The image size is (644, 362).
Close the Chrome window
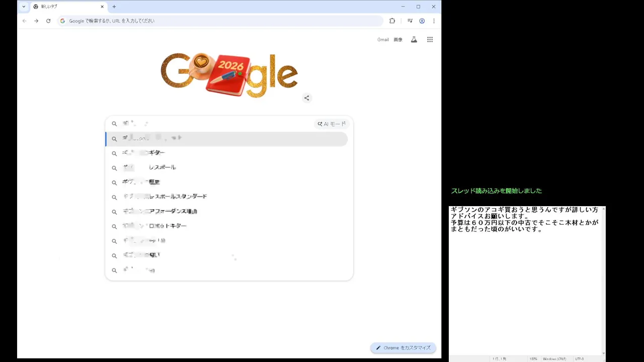pyautogui.click(x=434, y=7)
